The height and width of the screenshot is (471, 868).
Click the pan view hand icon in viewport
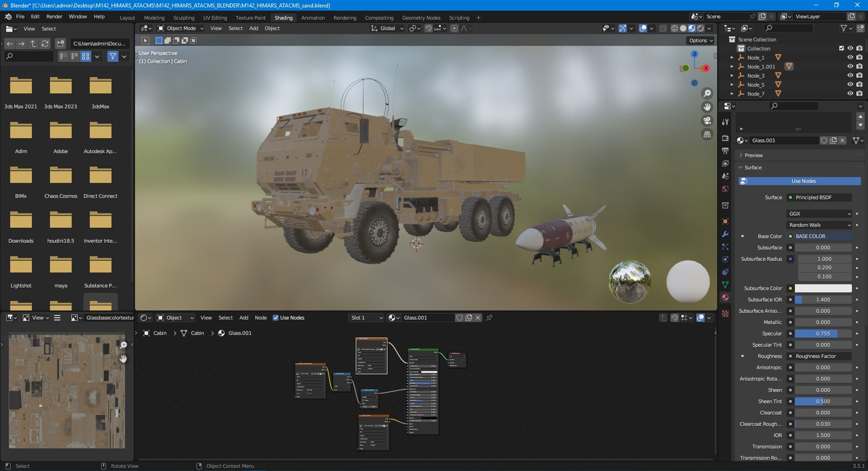click(707, 107)
